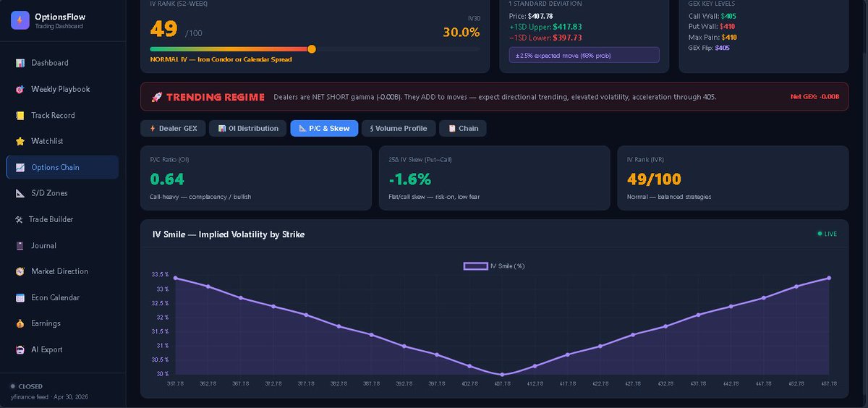Open Trade Builder from sidebar
The image size is (868, 408).
pyautogui.click(x=62, y=219)
